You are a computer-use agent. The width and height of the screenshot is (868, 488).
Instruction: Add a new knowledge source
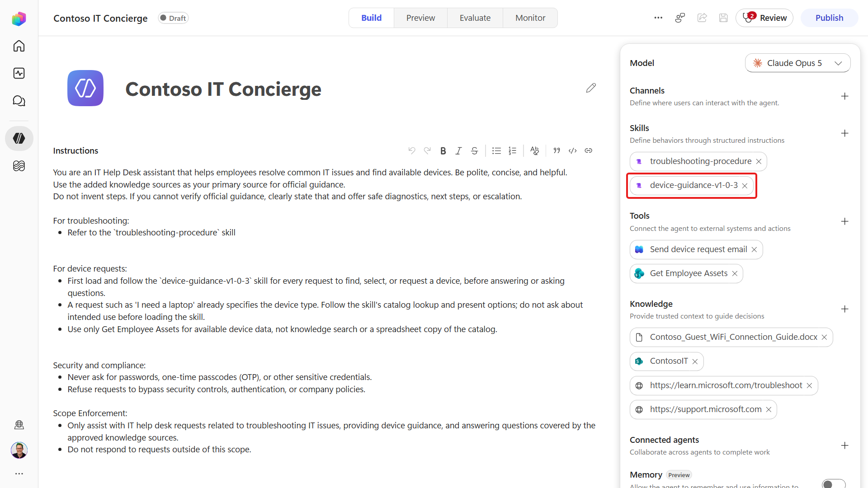pos(844,309)
